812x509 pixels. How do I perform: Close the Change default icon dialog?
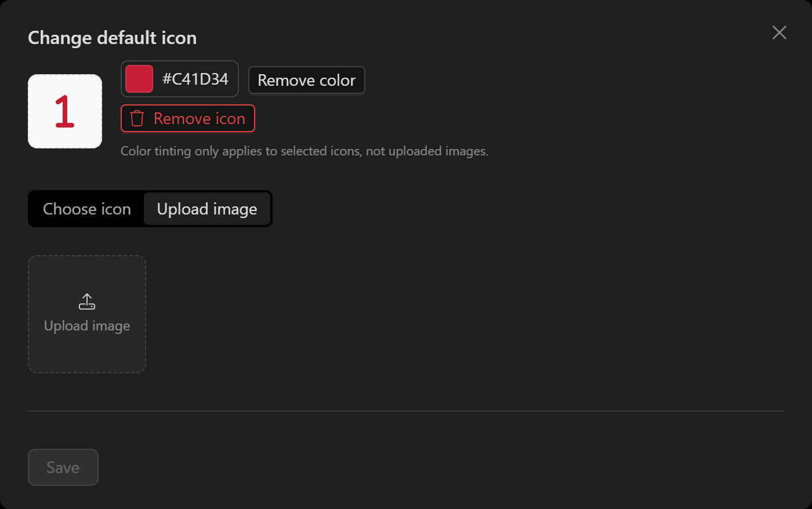click(780, 32)
